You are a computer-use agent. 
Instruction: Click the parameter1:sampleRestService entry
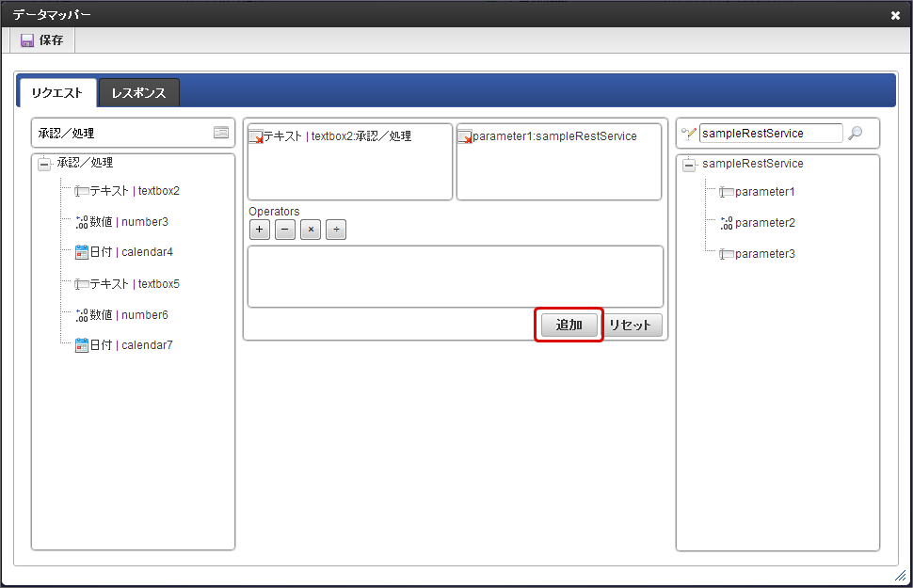554,136
